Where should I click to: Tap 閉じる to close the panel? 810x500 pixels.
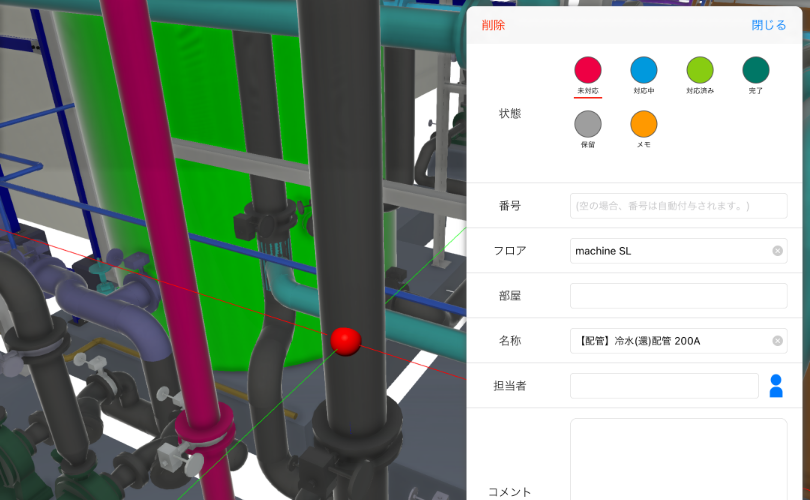(768, 25)
